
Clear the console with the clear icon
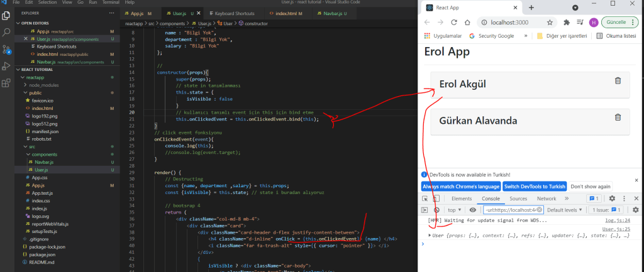point(436,210)
